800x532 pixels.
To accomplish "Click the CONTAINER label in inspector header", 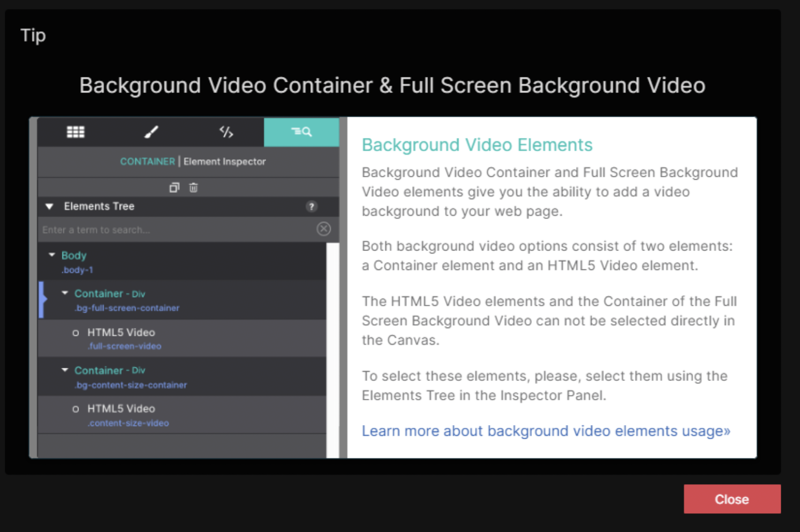I will point(147,161).
